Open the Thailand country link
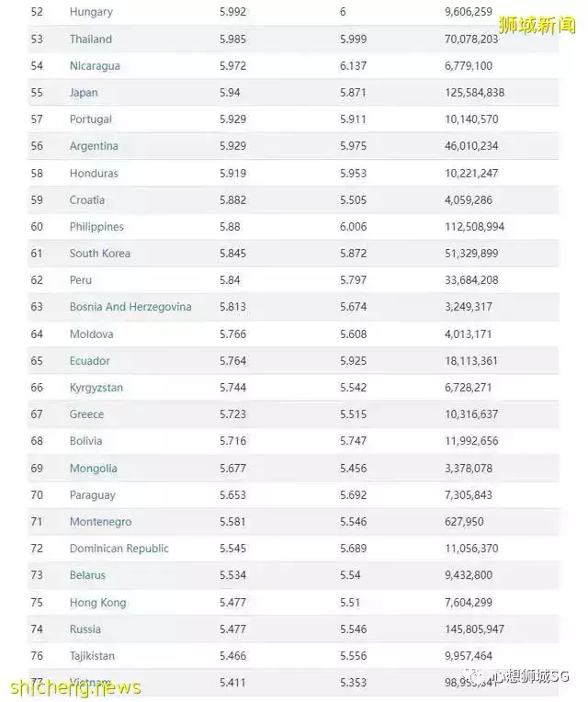Screen dimensions: 588x702 point(91,39)
